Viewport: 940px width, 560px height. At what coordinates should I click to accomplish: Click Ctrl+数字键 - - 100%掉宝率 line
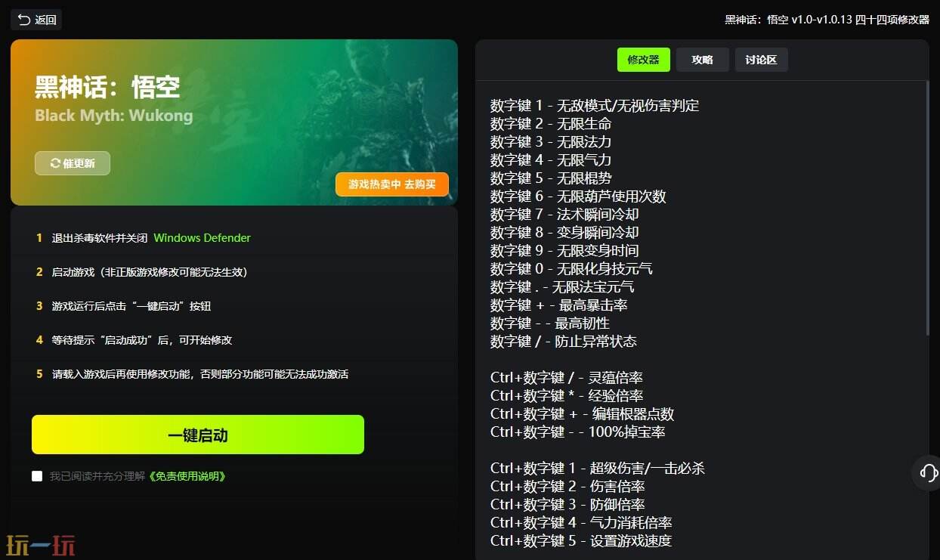click(x=578, y=432)
